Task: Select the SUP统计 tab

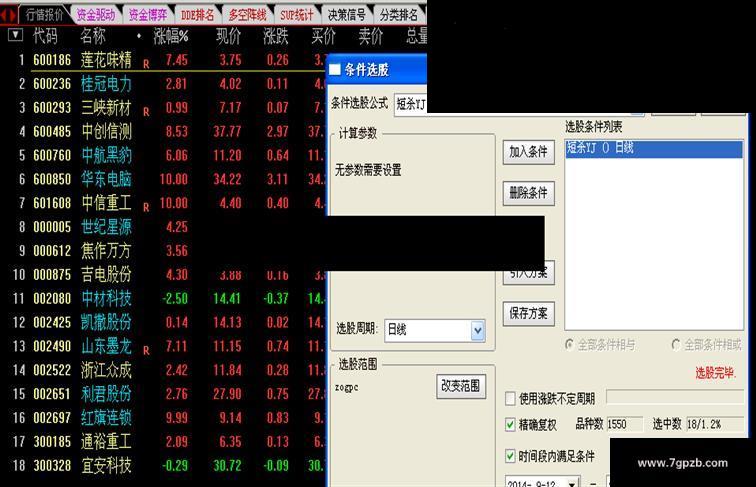Action: 297,14
